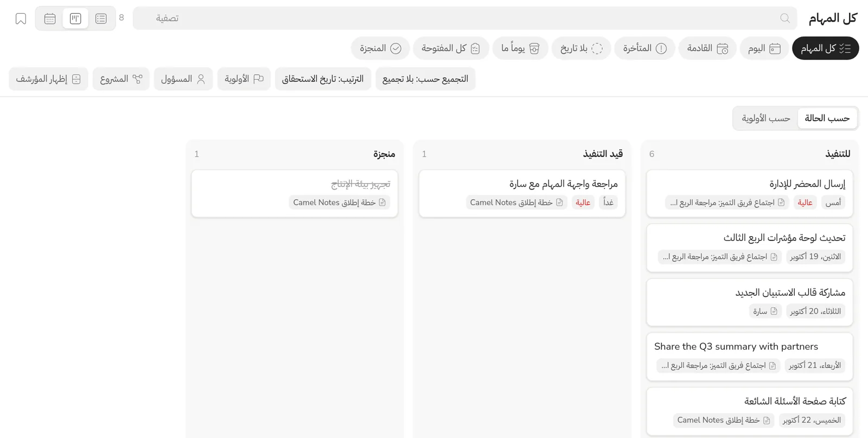Image resolution: width=868 pixels, height=438 pixels.
Task: Select the كل المفتوحة filter chip
Action: click(451, 48)
